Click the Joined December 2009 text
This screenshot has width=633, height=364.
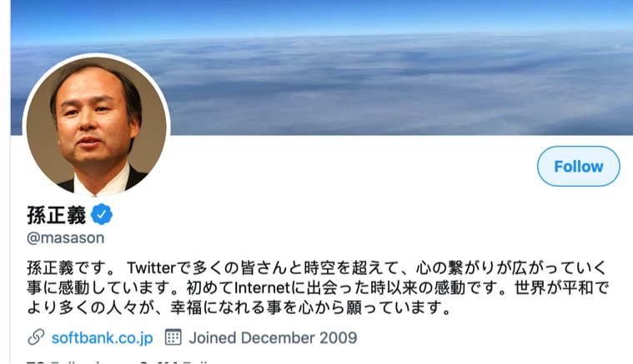[x=273, y=338]
